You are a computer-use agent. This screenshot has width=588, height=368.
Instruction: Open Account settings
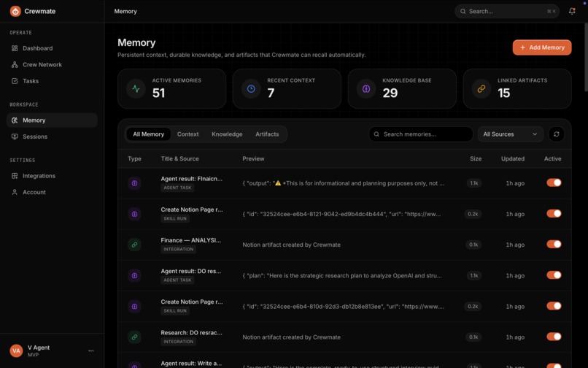52,192
